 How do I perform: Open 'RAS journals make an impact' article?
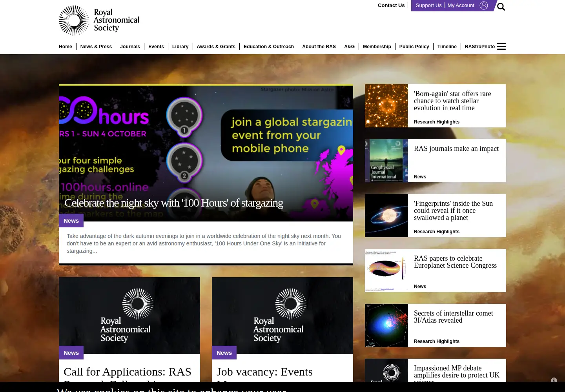pyautogui.click(x=456, y=149)
